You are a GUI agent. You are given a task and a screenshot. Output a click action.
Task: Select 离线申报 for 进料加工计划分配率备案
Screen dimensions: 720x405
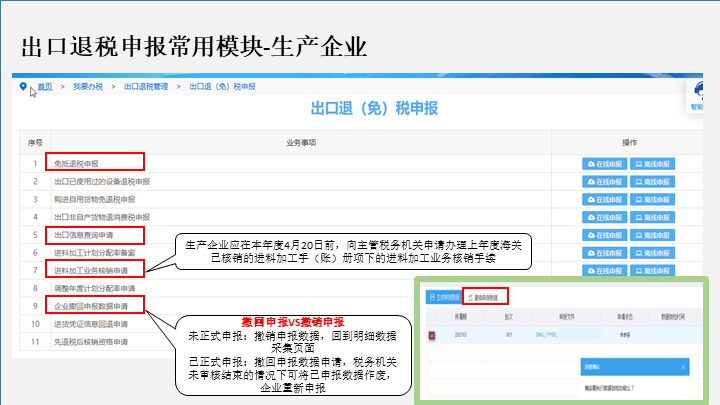[x=652, y=253]
